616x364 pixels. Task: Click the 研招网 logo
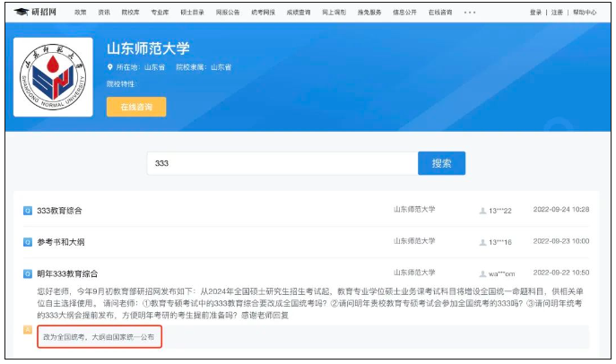pyautogui.click(x=36, y=12)
